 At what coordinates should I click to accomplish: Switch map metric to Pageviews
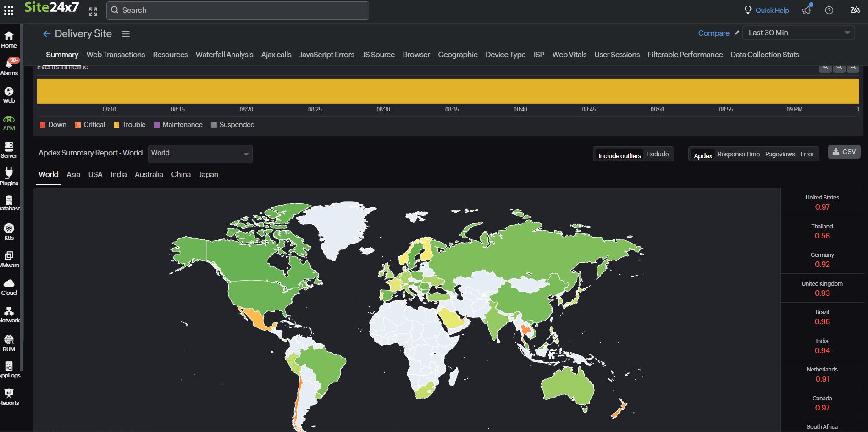[780, 154]
